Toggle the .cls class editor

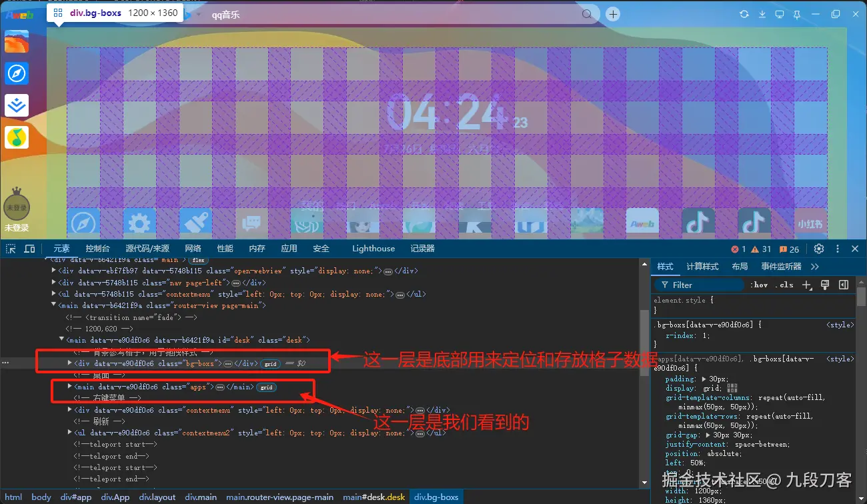[784, 285]
